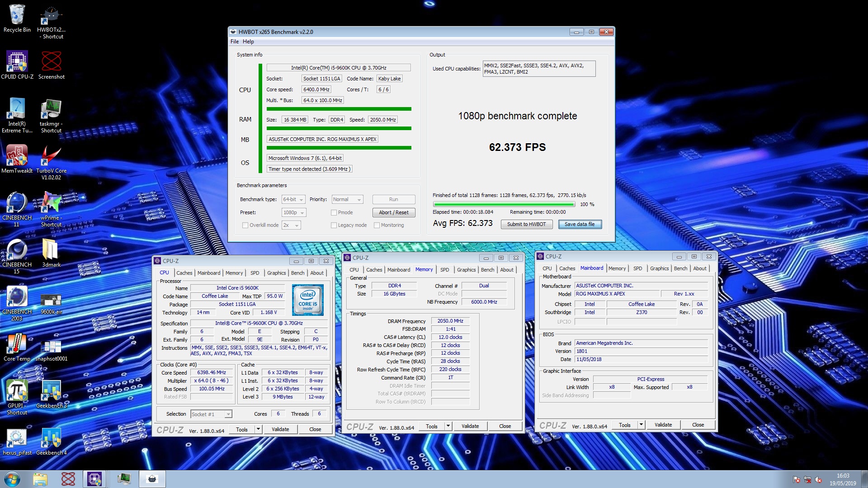Launch CINEBENCH 11 desktop icon
Image resolution: width=868 pixels, height=488 pixels.
point(17,210)
